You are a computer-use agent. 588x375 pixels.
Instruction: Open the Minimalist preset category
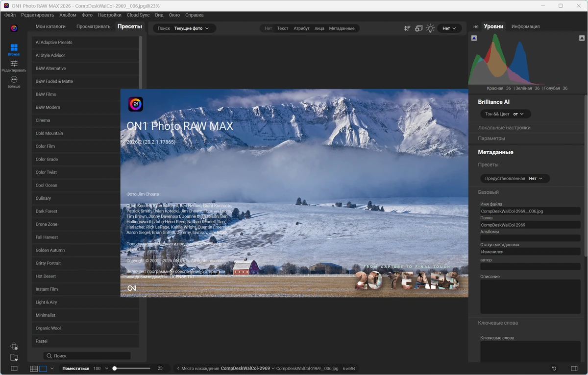tap(86, 315)
